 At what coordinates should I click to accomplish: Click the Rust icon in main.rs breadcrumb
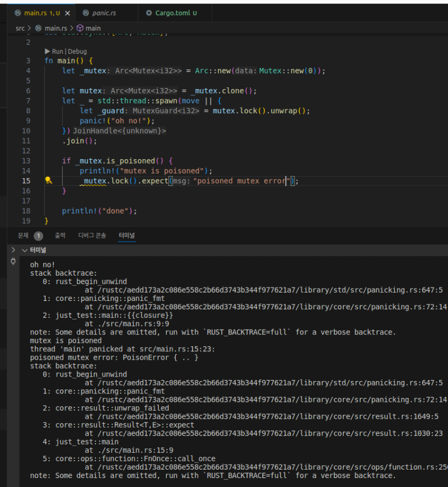(x=38, y=27)
